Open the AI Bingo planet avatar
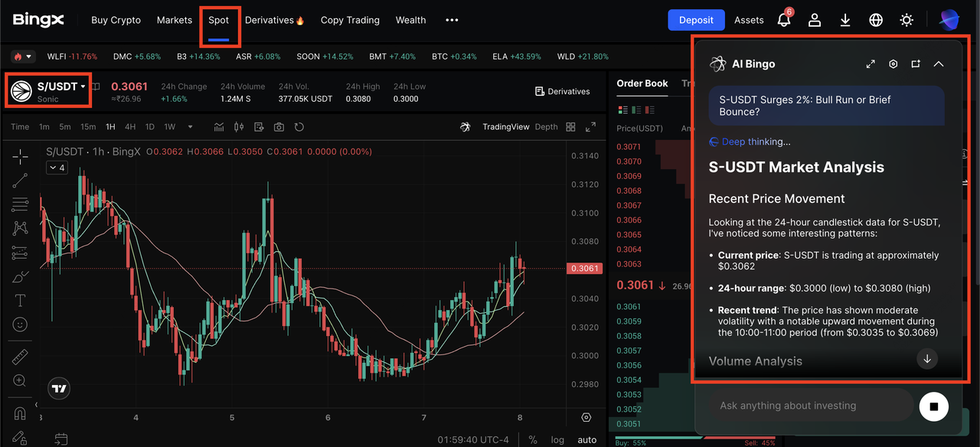 (949, 20)
